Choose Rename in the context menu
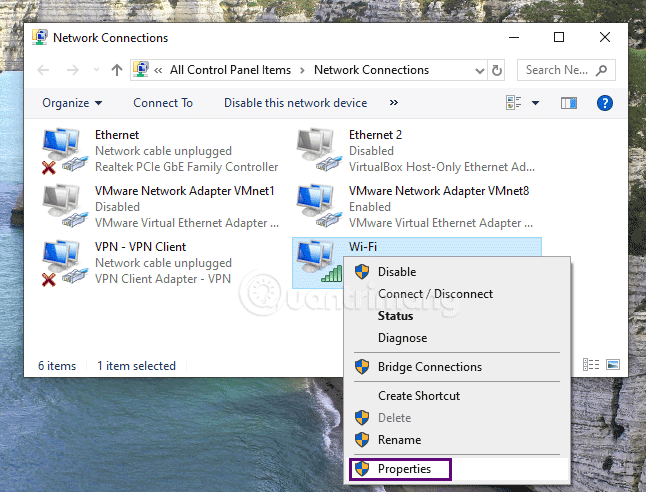The image size is (646, 492). tap(457, 440)
